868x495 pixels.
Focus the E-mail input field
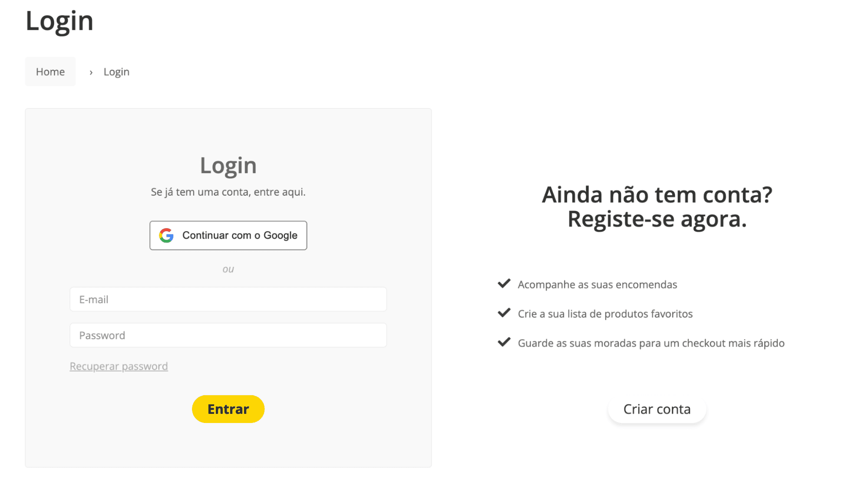pyautogui.click(x=228, y=299)
